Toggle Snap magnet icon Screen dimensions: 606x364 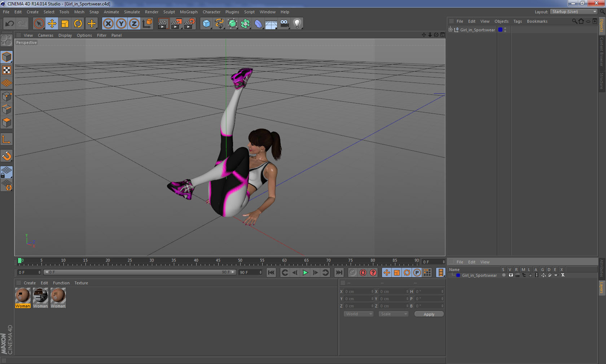[x=6, y=156]
